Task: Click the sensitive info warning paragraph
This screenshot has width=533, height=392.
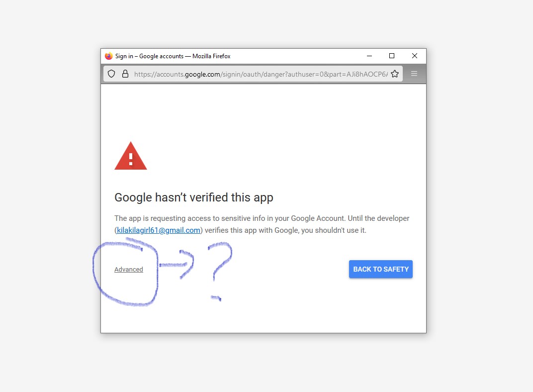Action: [262, 218]
